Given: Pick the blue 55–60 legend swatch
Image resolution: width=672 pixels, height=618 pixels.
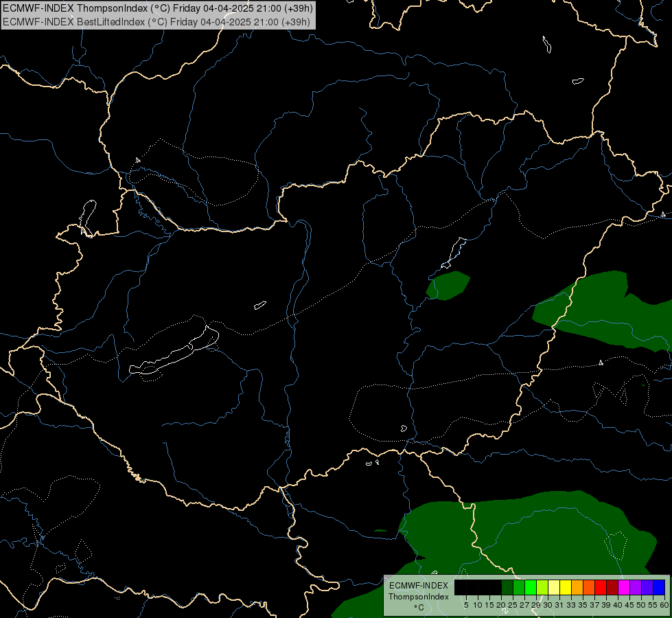Looking at the screenshot, I should click(659, 587).
